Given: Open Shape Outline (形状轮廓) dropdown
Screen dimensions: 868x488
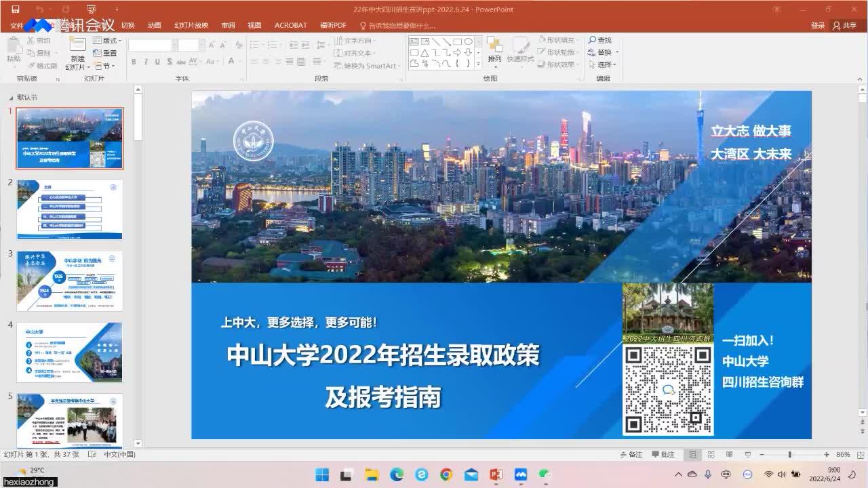Looking at the screenshot, I should pos(559,53).
